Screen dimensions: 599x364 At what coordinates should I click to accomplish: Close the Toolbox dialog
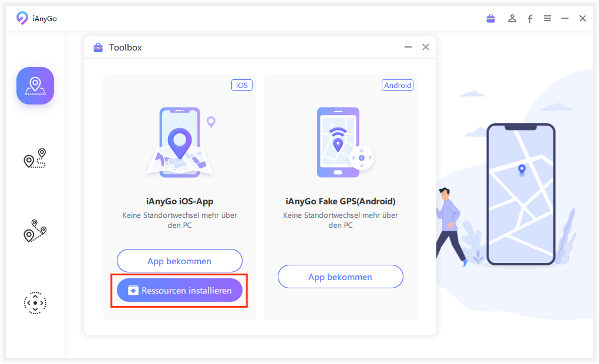pos(426,47)
